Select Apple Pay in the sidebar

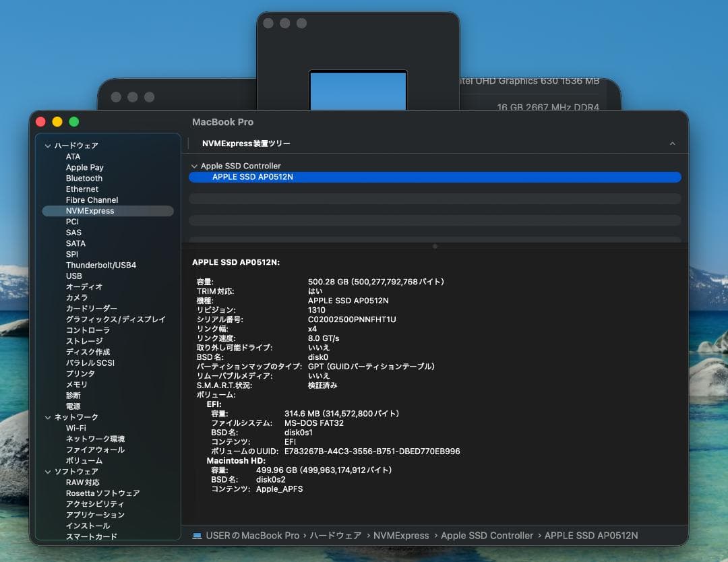pos(84,168)
